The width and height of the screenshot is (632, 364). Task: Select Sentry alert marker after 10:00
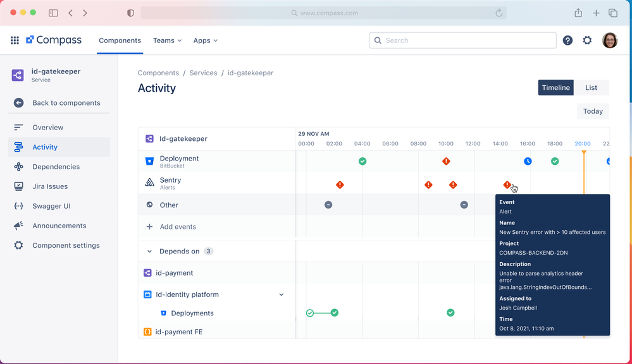point(453,185)
